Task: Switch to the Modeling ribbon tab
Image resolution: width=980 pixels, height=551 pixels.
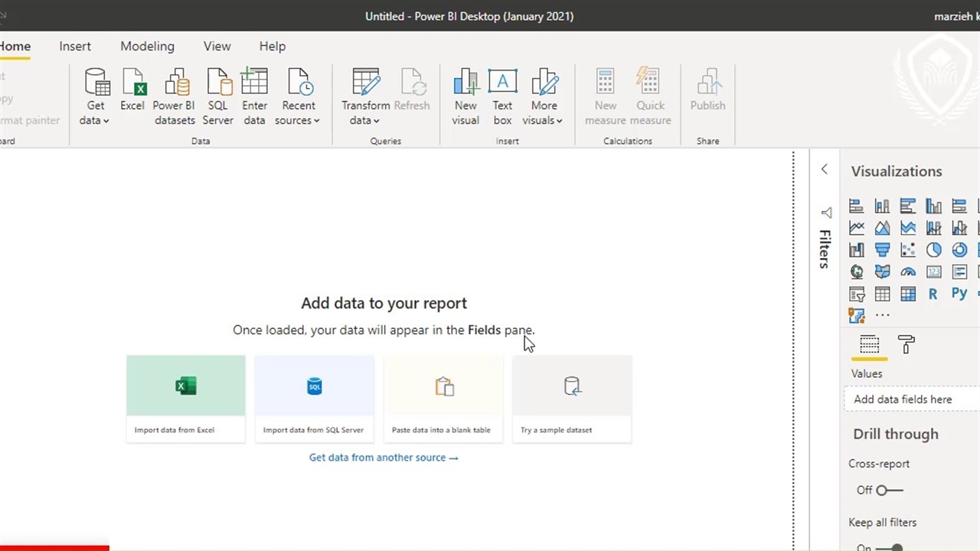Action: [147, 46]
